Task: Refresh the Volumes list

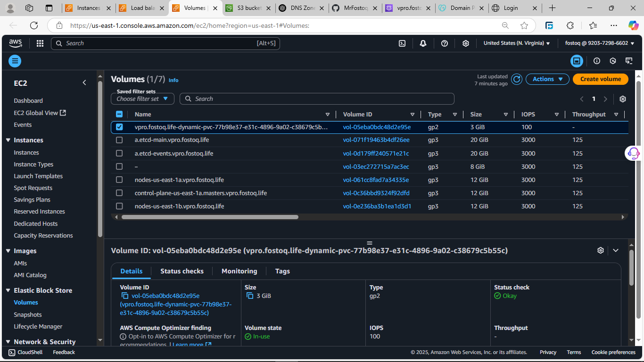Action: [517, 79]
